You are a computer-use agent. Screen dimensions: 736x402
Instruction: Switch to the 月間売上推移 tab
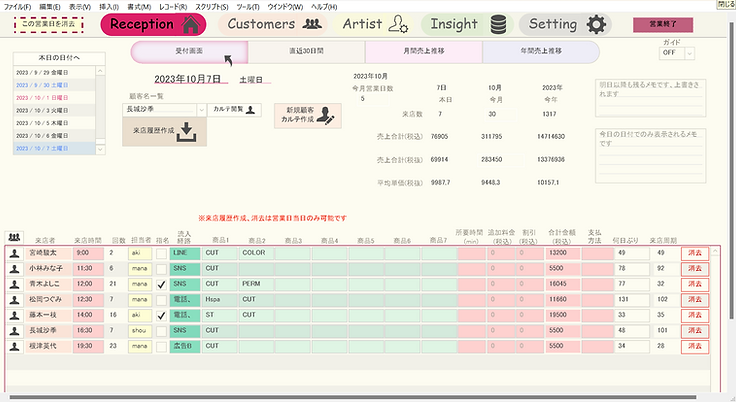click(x=424, y=52)
